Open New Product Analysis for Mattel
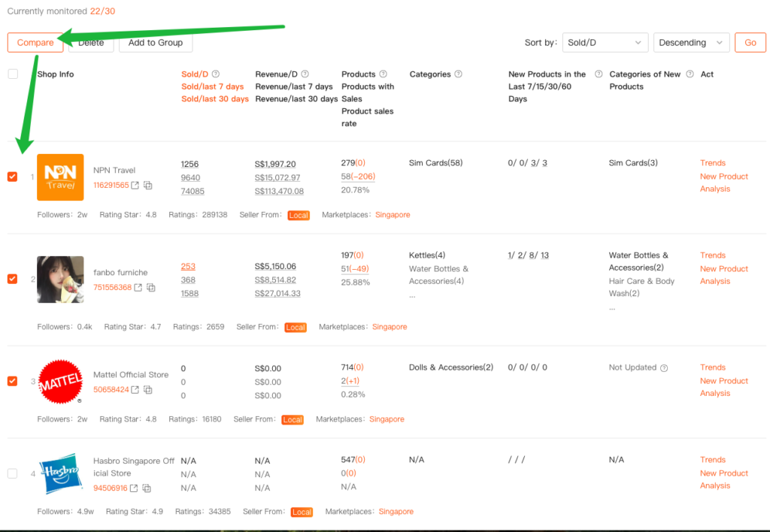The width and height of the screenshot is (770, 532). (723, 387)
